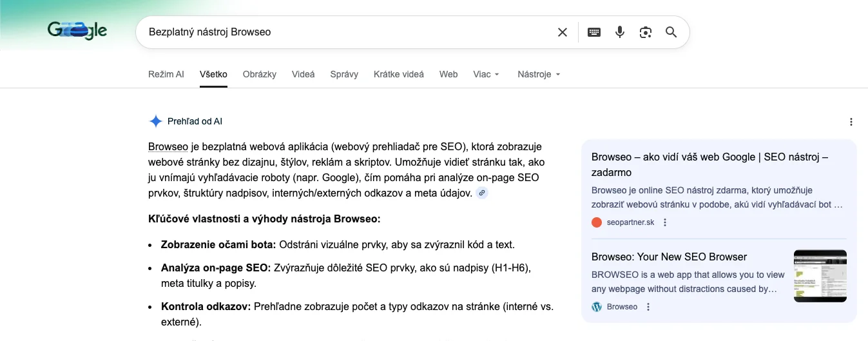Switch to the Režim AI tab

pyautogui.click(x=166, y=74)
